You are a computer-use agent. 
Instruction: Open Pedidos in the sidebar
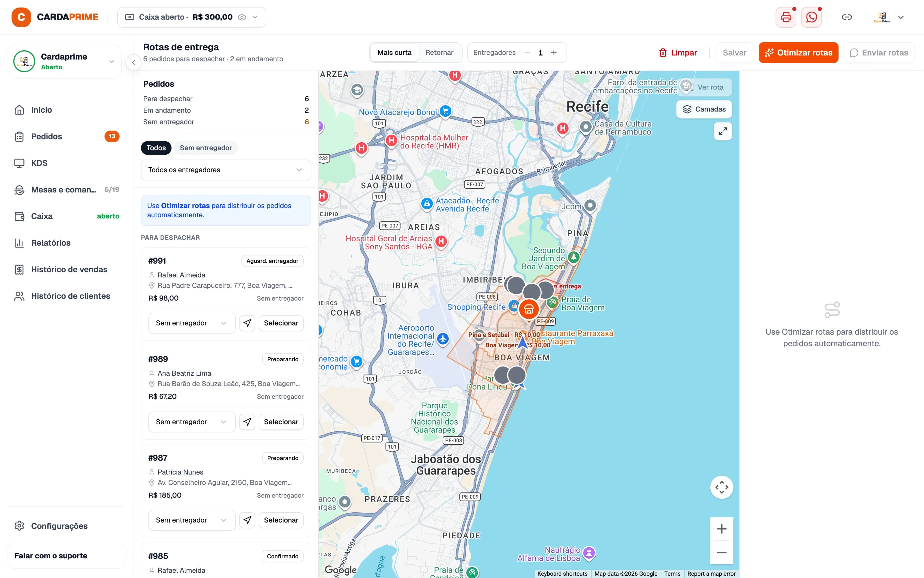pos(67,136)
